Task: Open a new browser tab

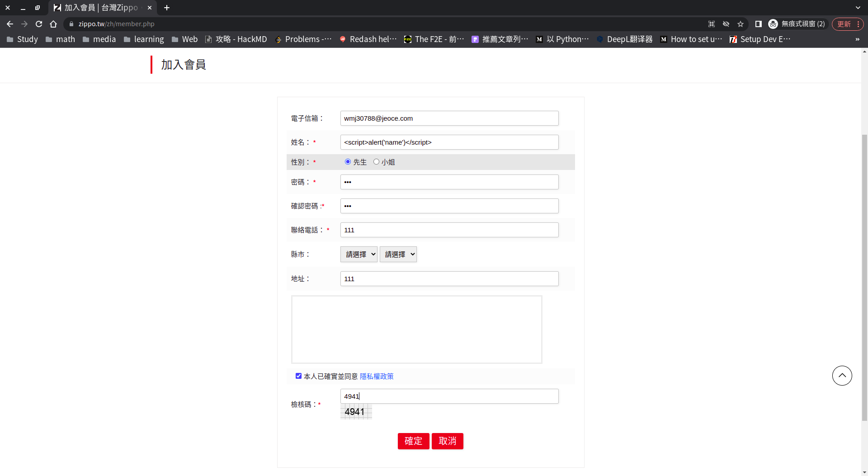Action: pyautogui.click(x=167, y=8)
